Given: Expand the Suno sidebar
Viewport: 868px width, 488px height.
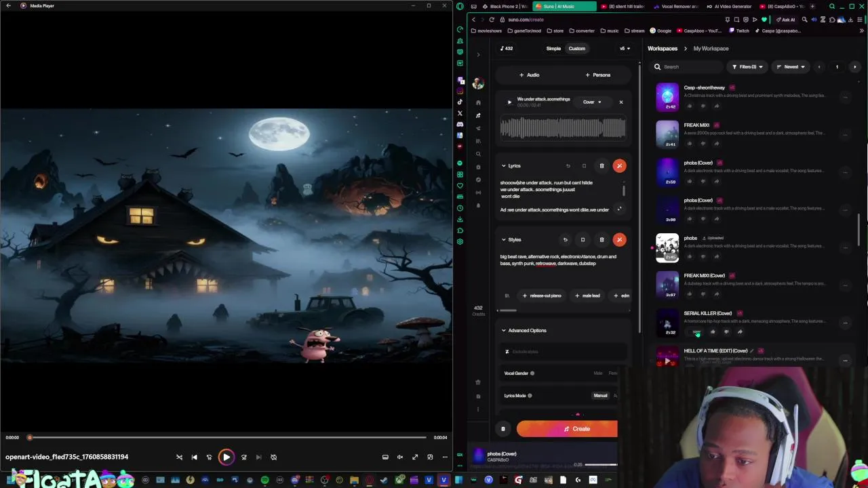Looking at the screenshot, I should [478, 54].
